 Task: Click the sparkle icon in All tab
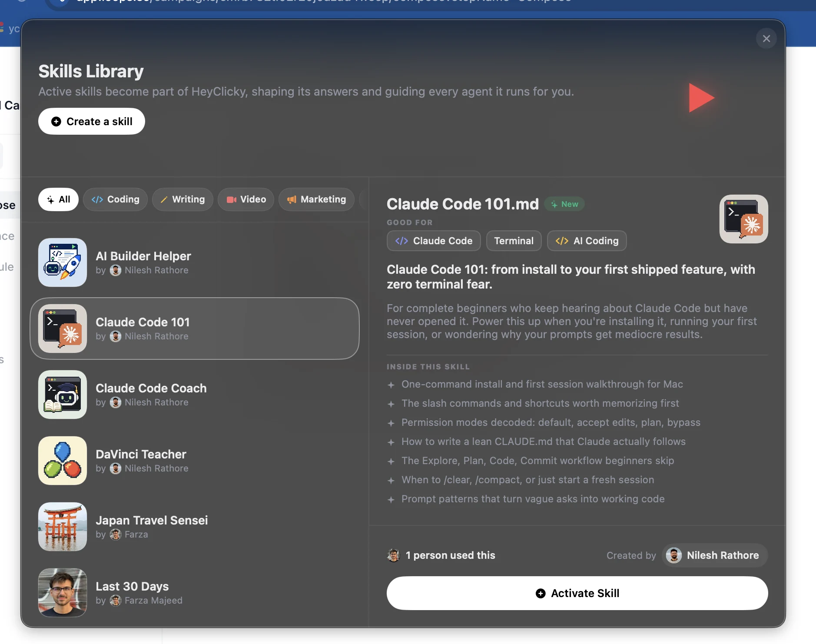tap(50, 199)
